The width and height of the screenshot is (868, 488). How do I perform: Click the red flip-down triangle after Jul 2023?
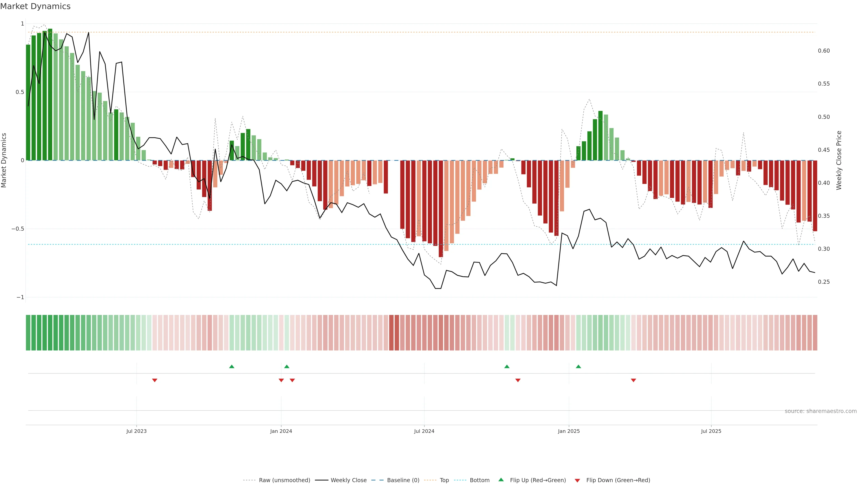tap(155, 380)
